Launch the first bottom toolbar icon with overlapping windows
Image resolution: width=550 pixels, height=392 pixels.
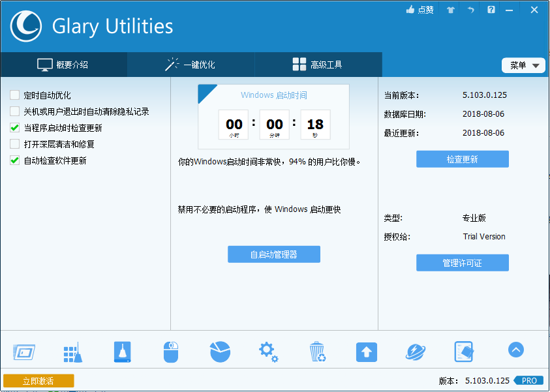[24, 352]
